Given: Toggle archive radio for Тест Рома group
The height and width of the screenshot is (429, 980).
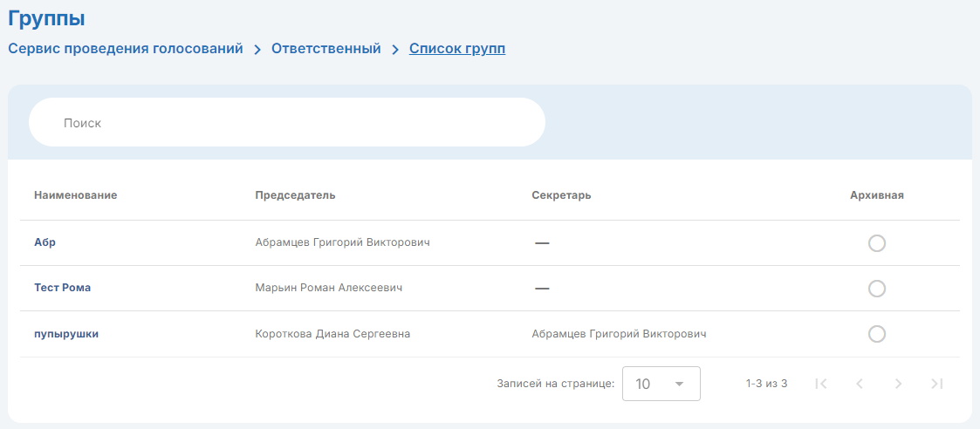Looking at the screenshot, I should point(877,289).
